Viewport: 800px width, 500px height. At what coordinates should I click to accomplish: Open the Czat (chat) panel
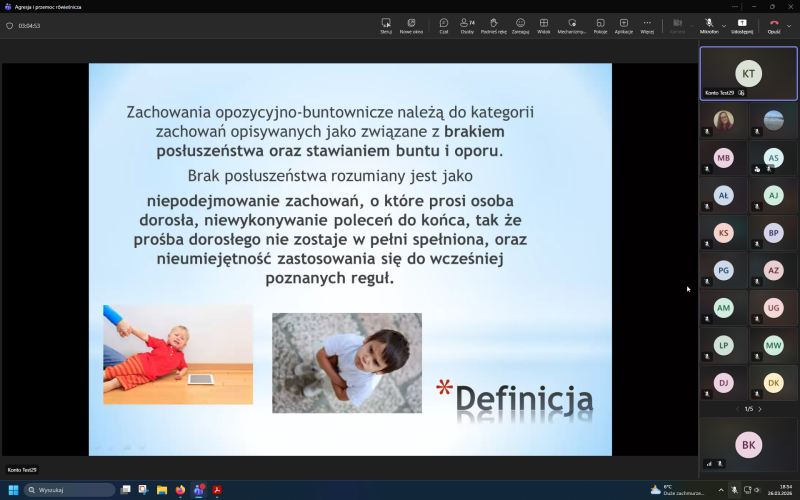pos(444,24)
